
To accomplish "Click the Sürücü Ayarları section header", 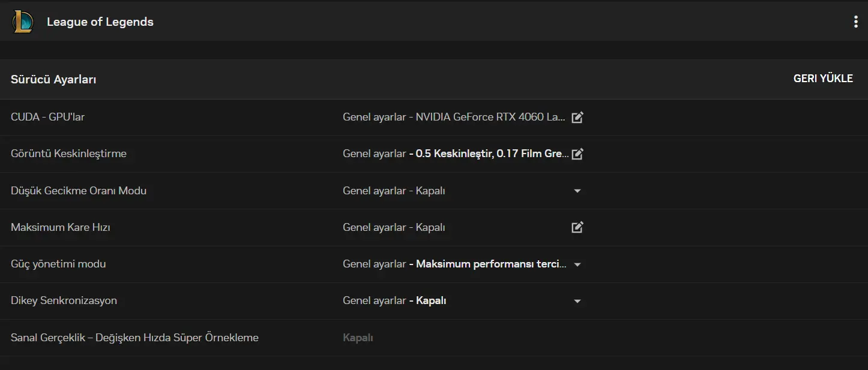I will coord(53,79).
